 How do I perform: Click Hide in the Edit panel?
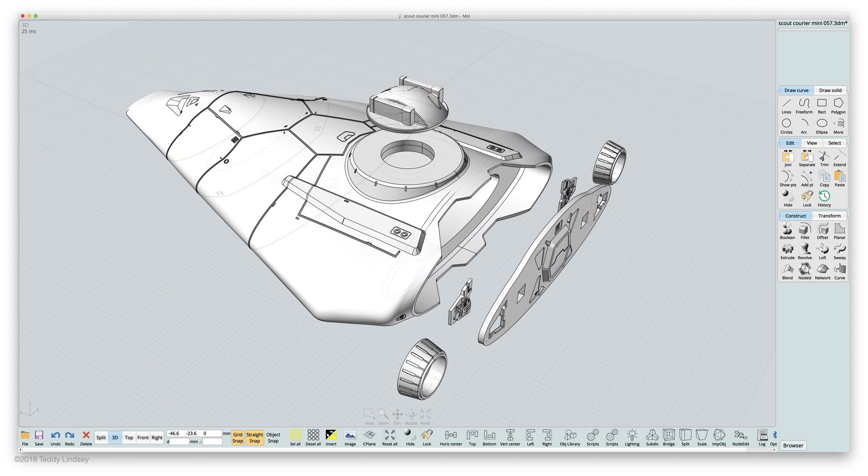click(788, 199)
